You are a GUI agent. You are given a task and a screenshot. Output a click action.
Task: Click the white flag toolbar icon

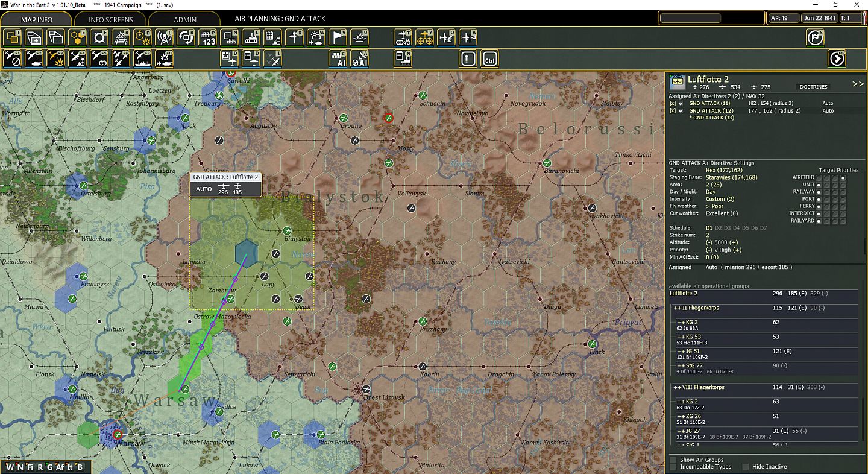point(338,37)
